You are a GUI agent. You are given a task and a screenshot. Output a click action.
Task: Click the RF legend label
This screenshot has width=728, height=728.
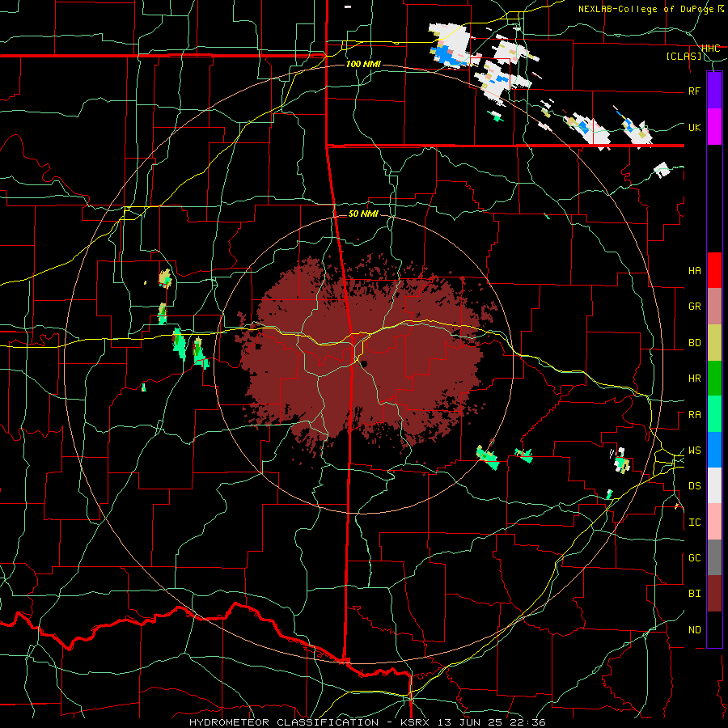click(694, 91)
